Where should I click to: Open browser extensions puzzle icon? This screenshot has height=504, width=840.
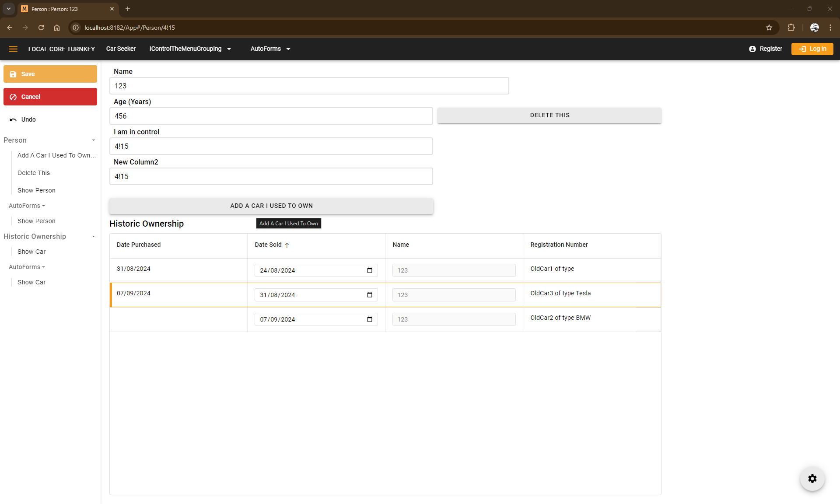(791, 28)
